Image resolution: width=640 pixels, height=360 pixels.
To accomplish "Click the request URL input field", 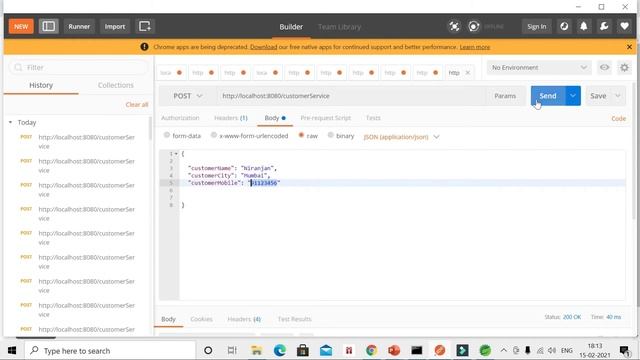I will 351,96.
